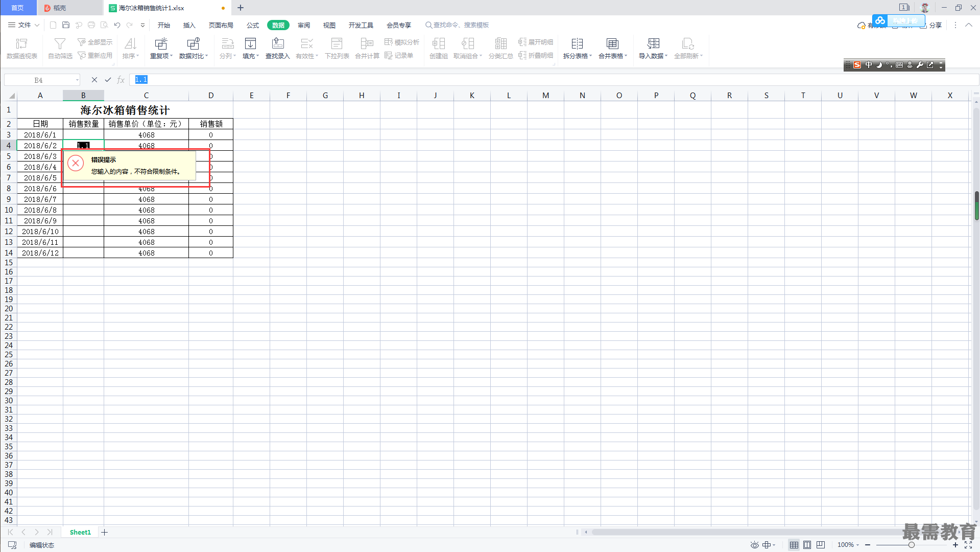Click the zoom slider handle
Viewport: 980px width, 552px height.
tap(911, 545)
